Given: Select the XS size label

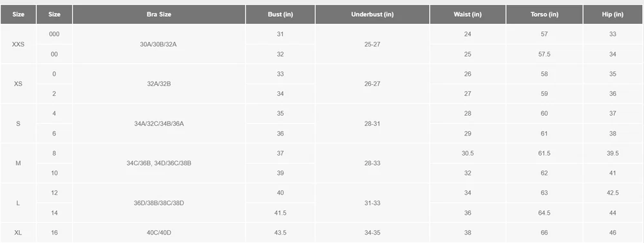Looking at the screenshot, I should (x=18, y=84).
